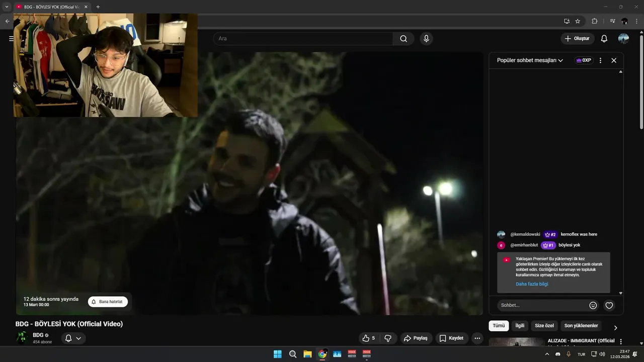This screenshot has height=362, width=644.
Task: Close the live chat panel
Action: (x=614, y=60)
